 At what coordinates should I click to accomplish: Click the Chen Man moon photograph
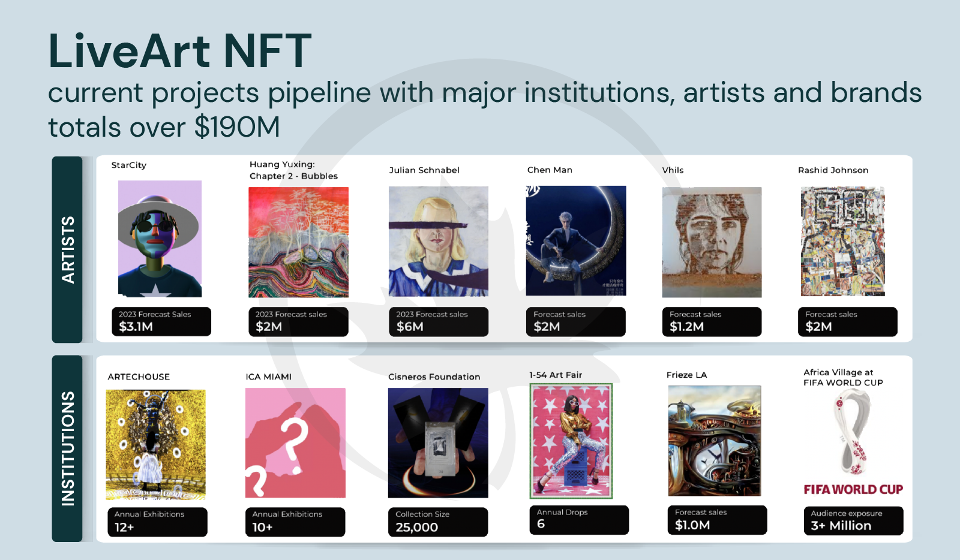click(576, 240)
